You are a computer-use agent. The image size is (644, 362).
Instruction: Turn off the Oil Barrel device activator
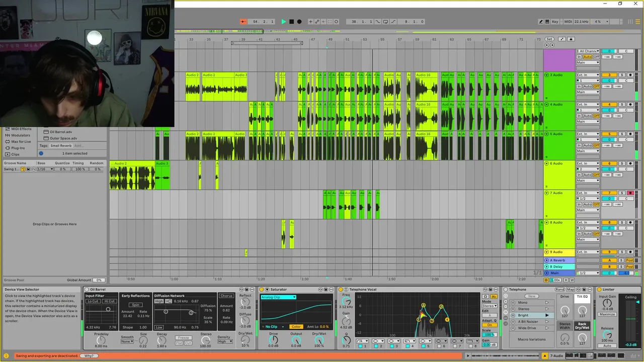[x=87, y=290]
